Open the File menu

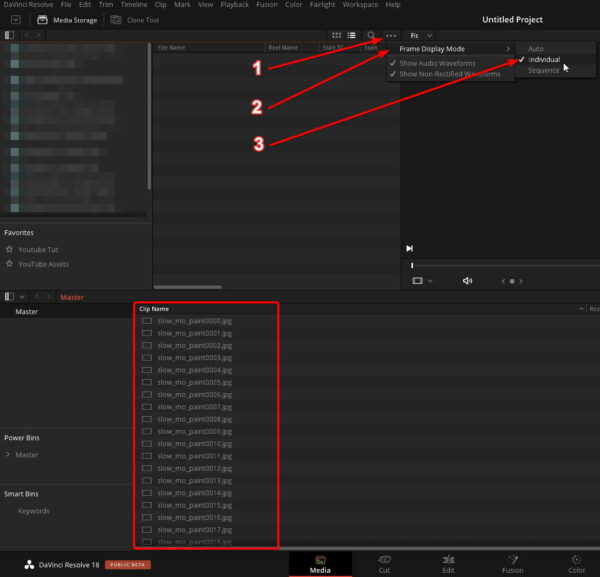pyautogui.click(x=66, y=5)
